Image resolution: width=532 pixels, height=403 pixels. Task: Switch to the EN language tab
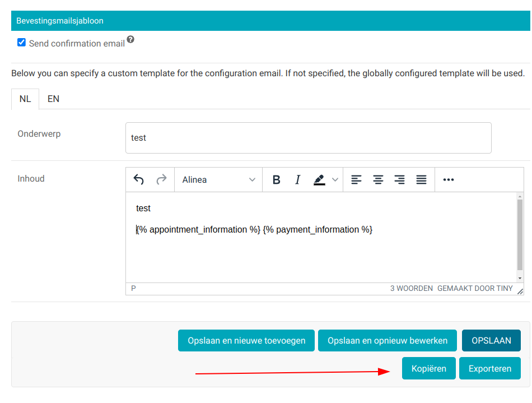[x=53, y=99]
